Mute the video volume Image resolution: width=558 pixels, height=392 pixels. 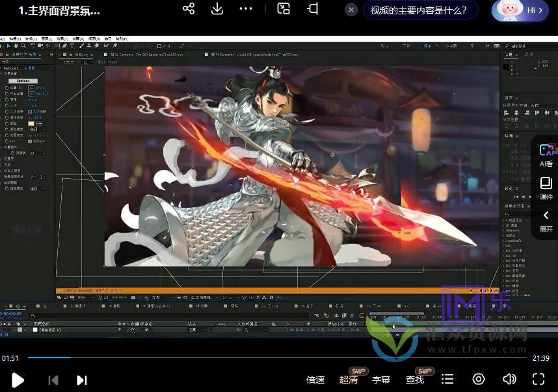tap(509, 380)
